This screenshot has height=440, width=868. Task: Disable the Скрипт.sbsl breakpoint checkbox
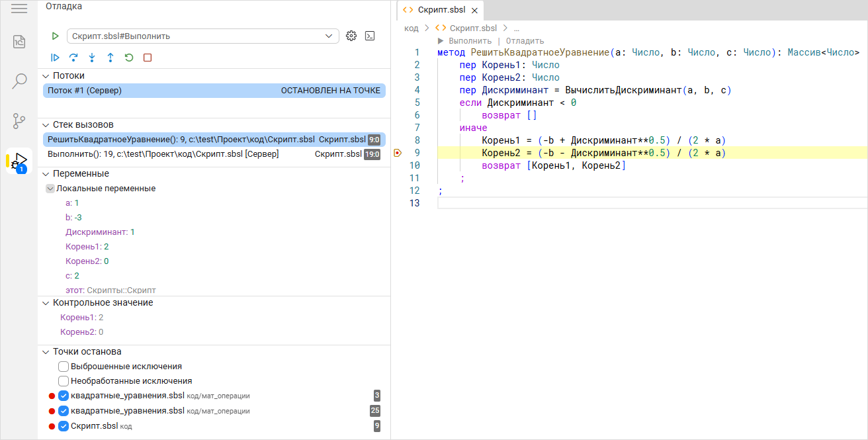pyautogui.click(x=64, y=426)
